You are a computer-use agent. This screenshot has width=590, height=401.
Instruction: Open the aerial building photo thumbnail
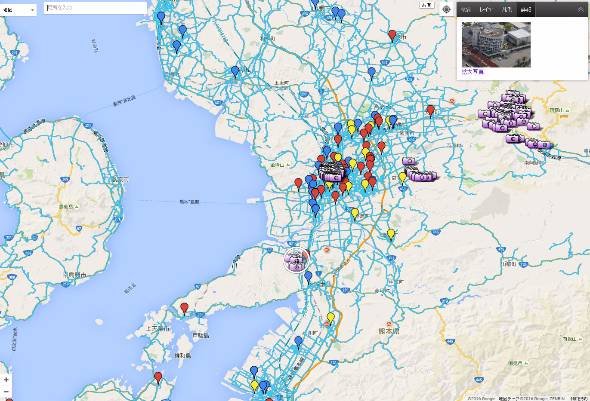(496, 44)
